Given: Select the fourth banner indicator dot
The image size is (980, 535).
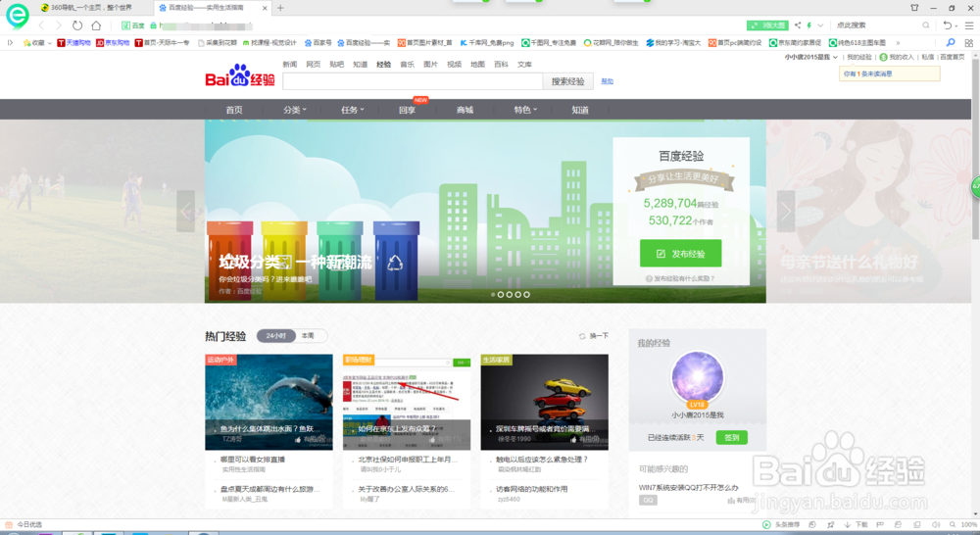Looking at the screenshot, I should (518, 294).
